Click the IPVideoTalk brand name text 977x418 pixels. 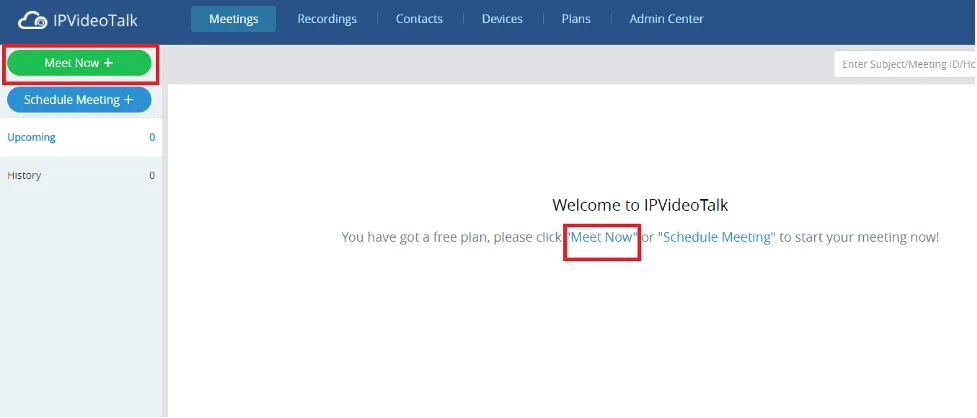point(97,19)
